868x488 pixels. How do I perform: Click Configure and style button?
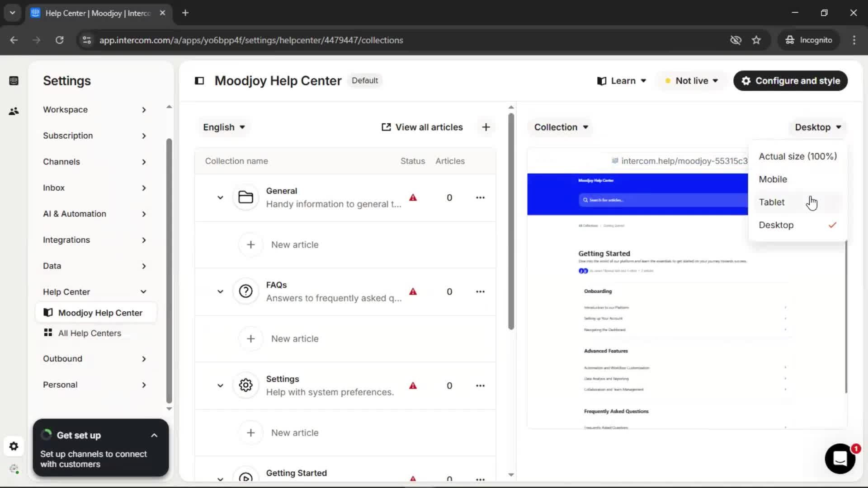point(790,81)
